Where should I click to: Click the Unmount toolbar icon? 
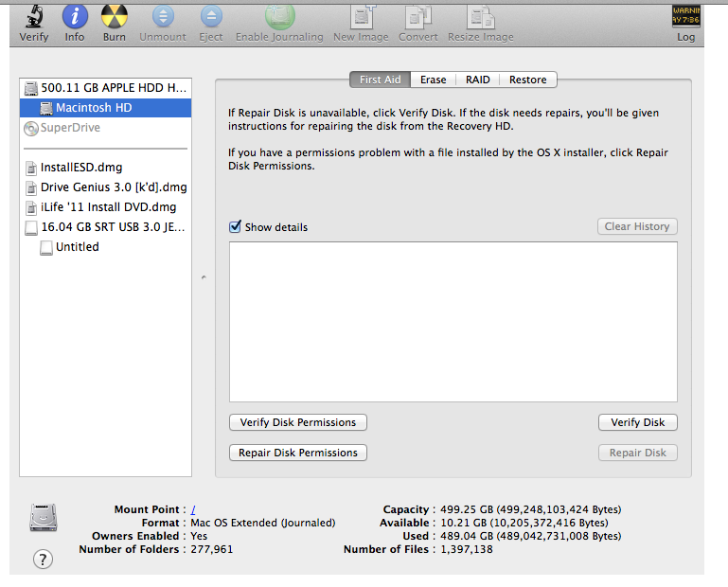click(x=163, y=16)
